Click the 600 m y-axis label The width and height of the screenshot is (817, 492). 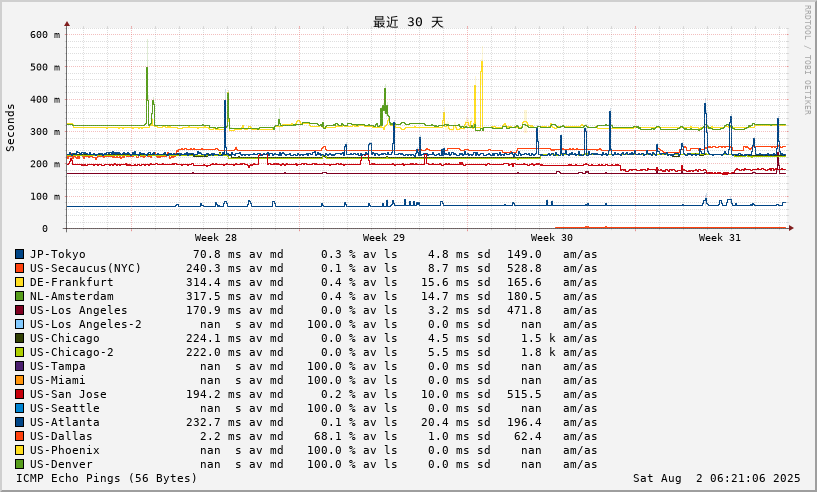[45, 35]
